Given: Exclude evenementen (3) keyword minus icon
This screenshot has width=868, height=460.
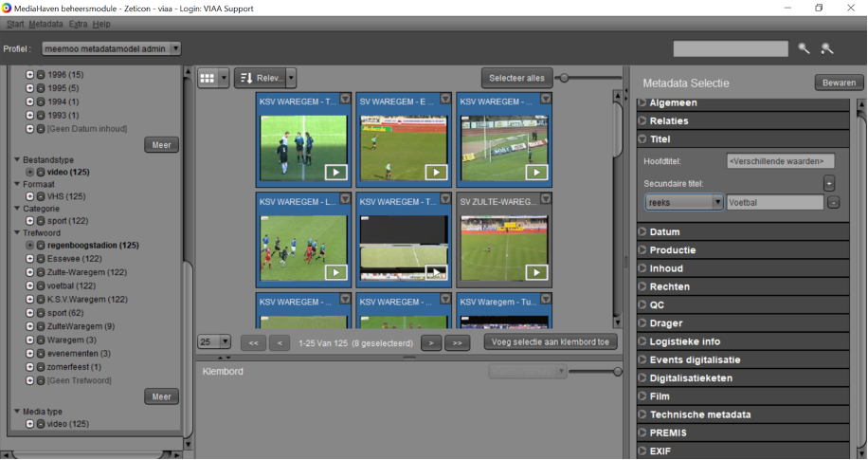Looking at the screenshot, I should [x=41, y=354].
